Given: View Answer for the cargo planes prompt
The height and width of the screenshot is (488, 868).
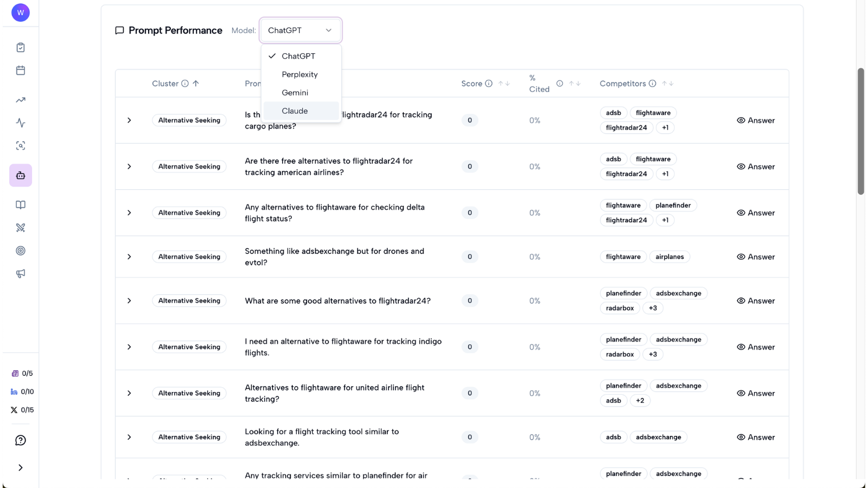Looking at the screenshot, I should 756,120.
